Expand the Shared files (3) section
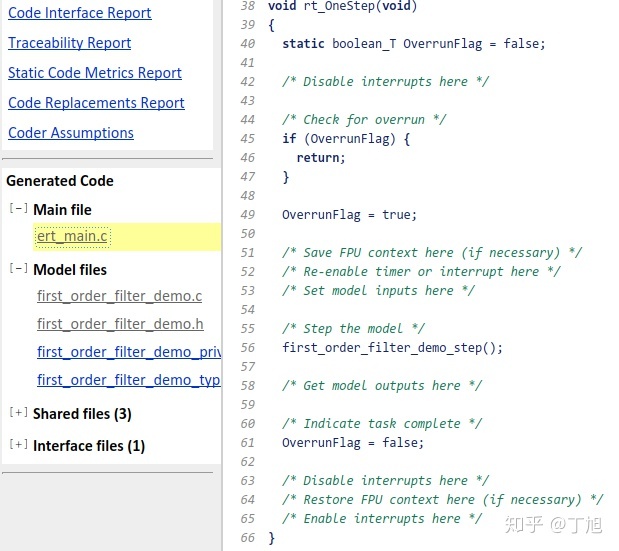The image size is (619, 551). (x=18, y=413)
